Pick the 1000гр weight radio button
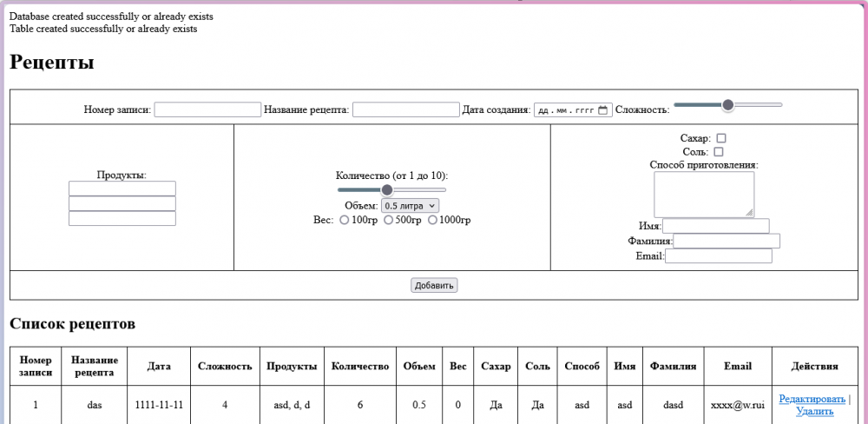Image resolution: width=868 pixels, height=424 pixels. pos(432,221)
